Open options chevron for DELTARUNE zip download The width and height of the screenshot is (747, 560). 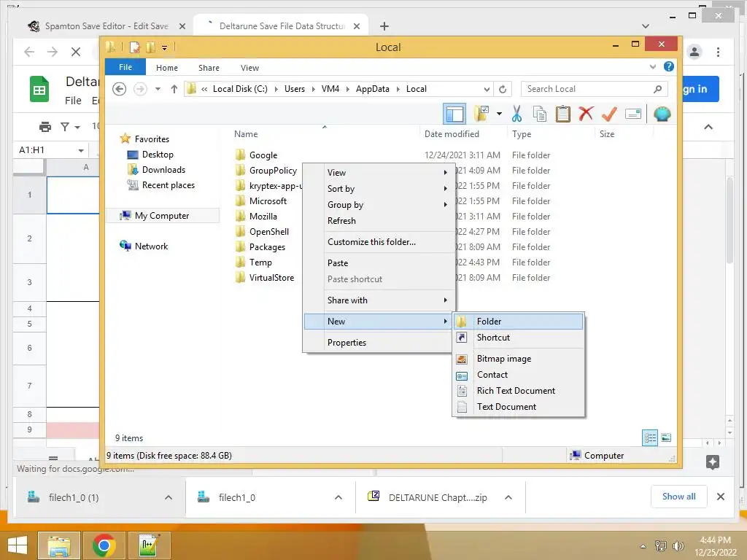point(508,497)
